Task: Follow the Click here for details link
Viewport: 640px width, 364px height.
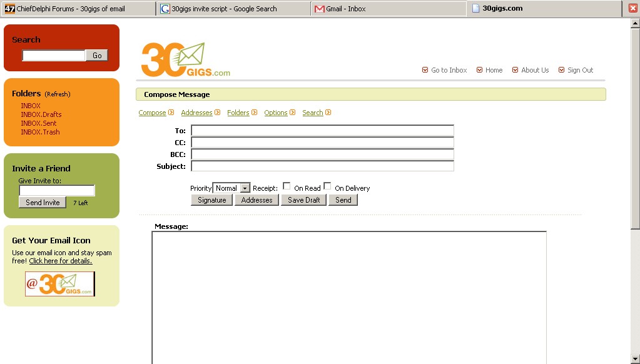Action: pyautogui.click(x=61, y=261)
